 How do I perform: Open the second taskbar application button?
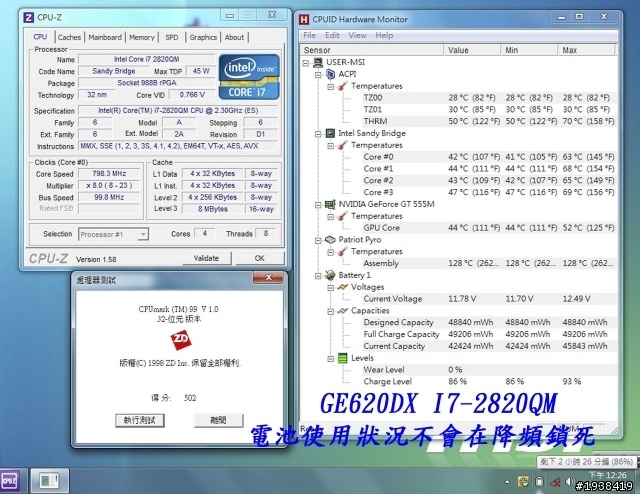49,481
